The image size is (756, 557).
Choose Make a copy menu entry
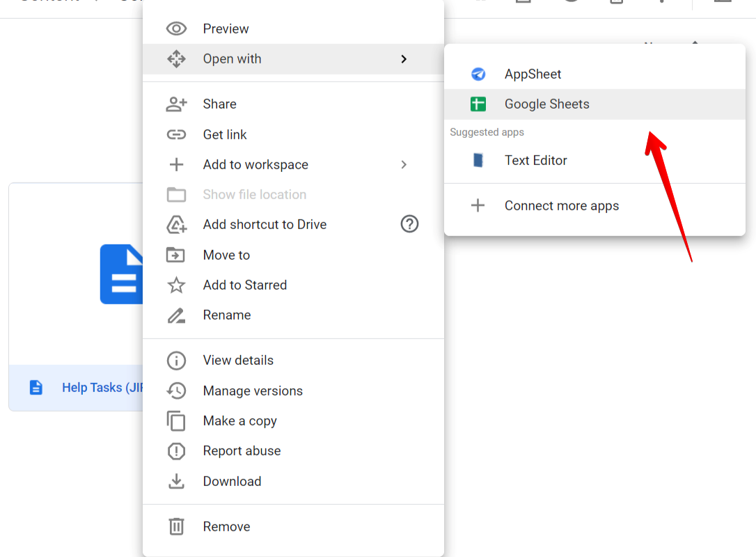239,421
